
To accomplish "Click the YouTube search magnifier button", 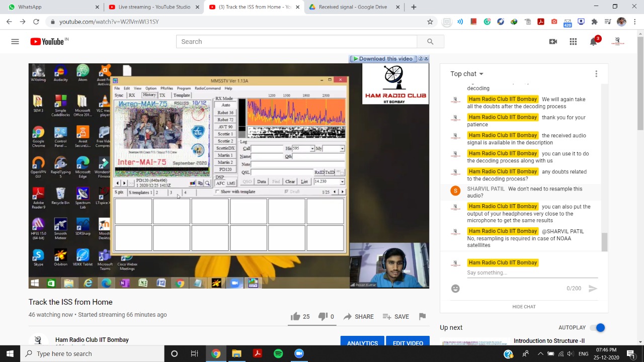I will tap(430, 42).
